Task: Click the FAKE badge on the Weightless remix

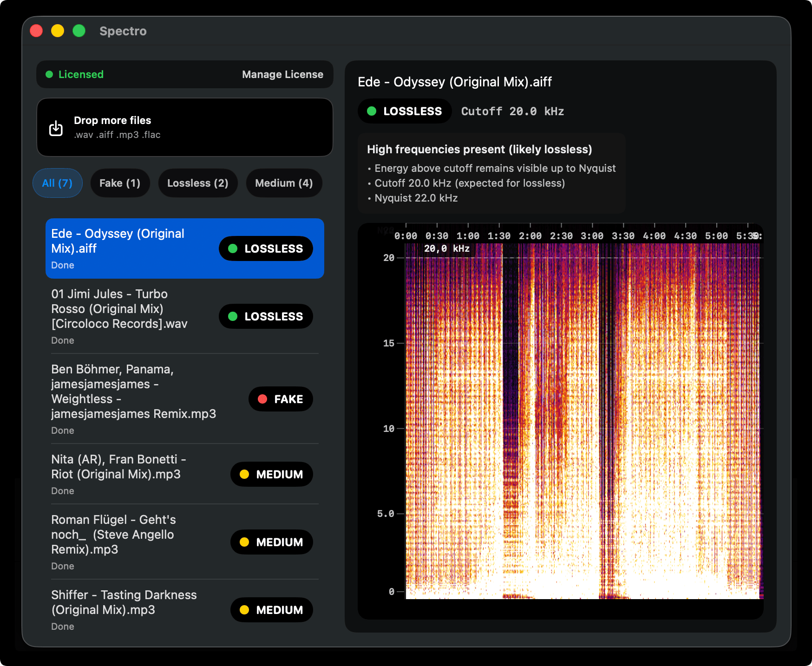Action: tap(281, 399)
